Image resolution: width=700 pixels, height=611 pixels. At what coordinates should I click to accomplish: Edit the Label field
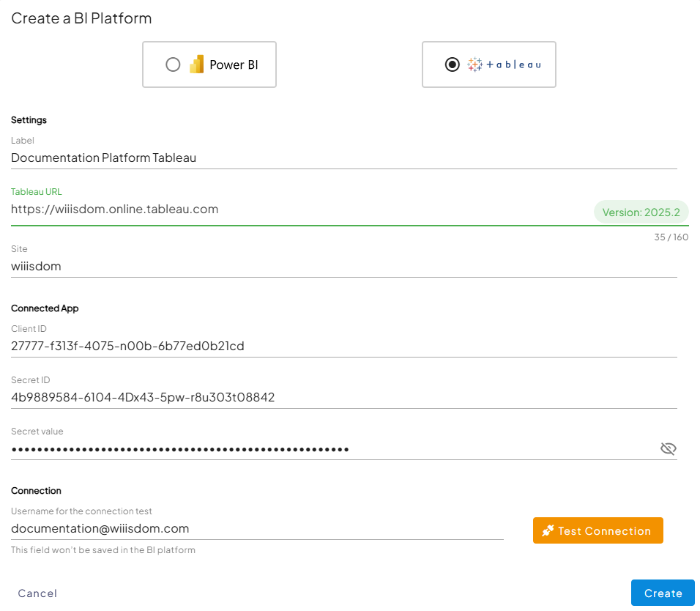point(343,158)
